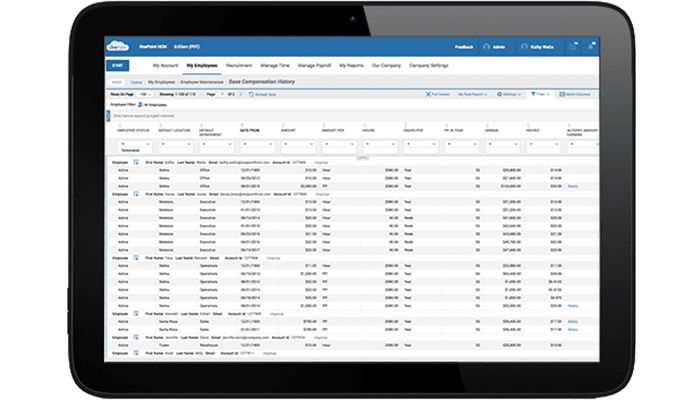The height and width of the screenshot is (400, 700).
Task: Sort by the Amount Per column header
Action: pos(333,130)
